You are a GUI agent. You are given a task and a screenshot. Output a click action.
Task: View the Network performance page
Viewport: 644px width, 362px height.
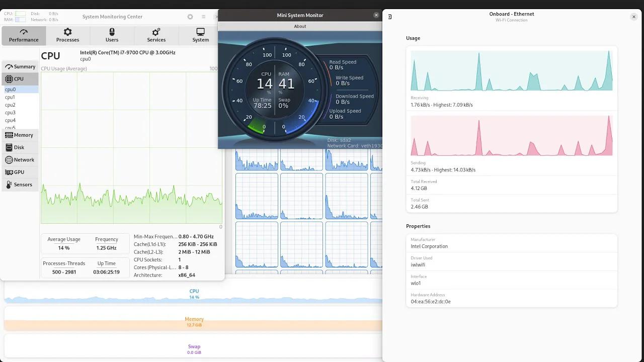pyautogui.click(x=20, y=160)
